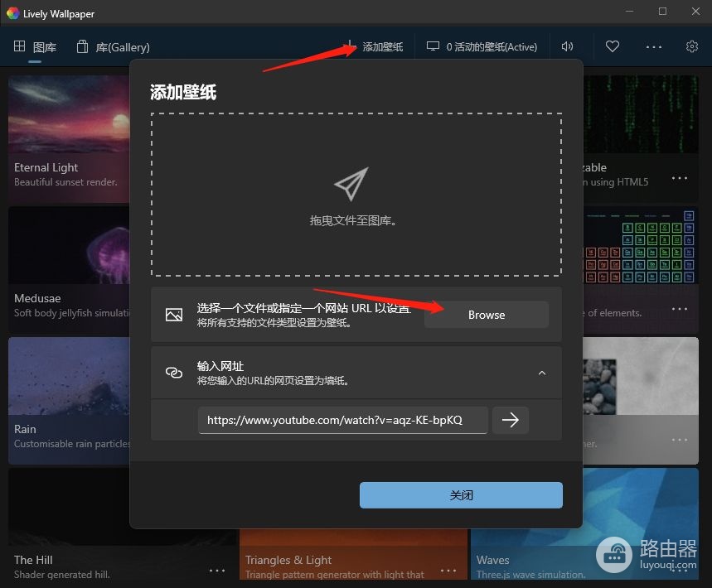The image size is (712, 588).
Task: Click the 输入网址 section header text
Action: [x=220, y=366]
